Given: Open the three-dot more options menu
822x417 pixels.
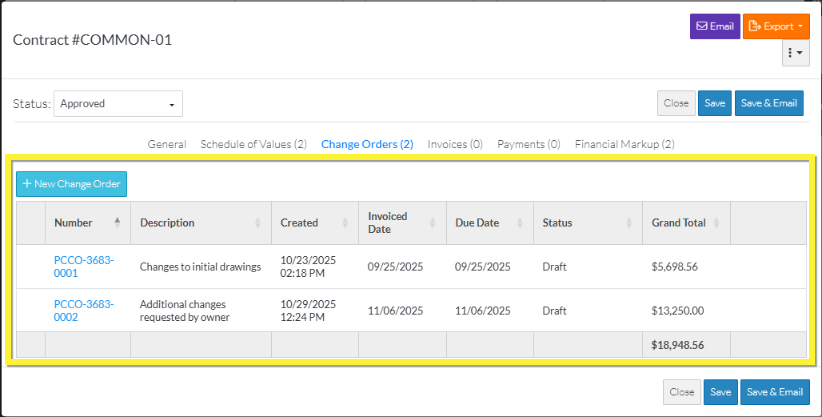Looking at the screenshot, I should coord(795,54).
